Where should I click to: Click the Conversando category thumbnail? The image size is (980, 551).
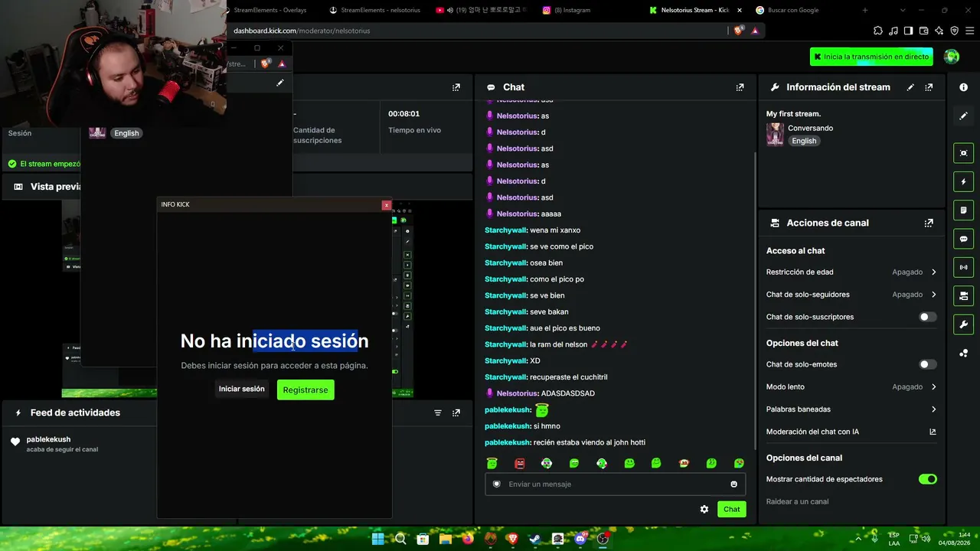click(x=775, y=134)
